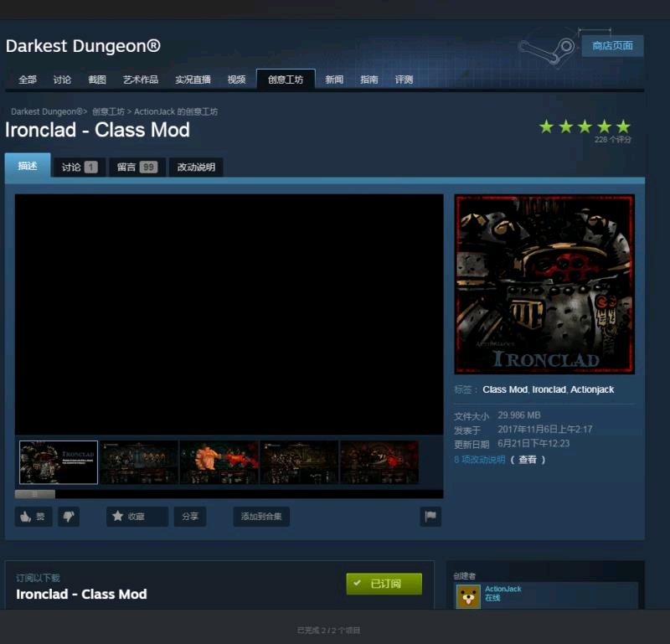Open the 指南 guides tab
This screenshot has width=670, height=644.
tap(369, 80)
